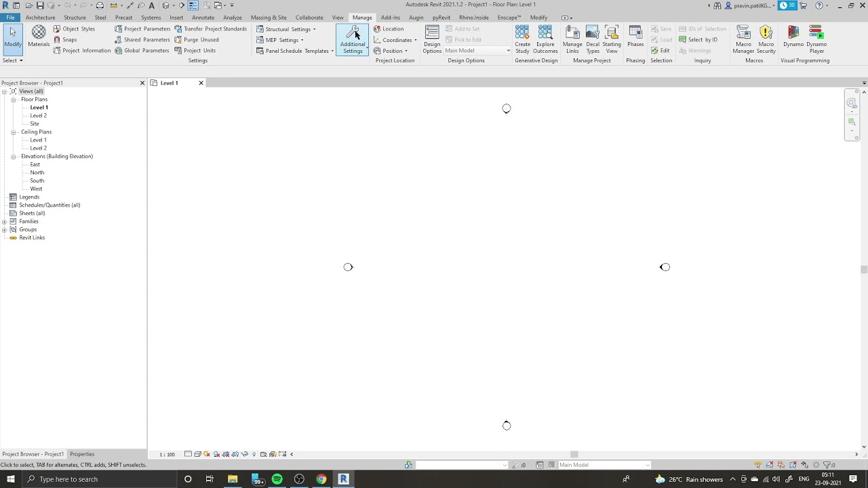Expand the Families tree node
The width and height of the screenshot is (868, 488).
tap(4, 222)
